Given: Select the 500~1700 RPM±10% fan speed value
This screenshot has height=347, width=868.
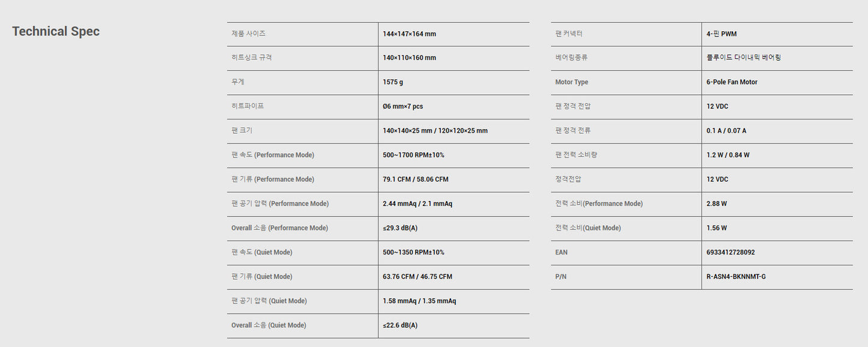Looking at the screenshot, I should click(x=413, y=155).
